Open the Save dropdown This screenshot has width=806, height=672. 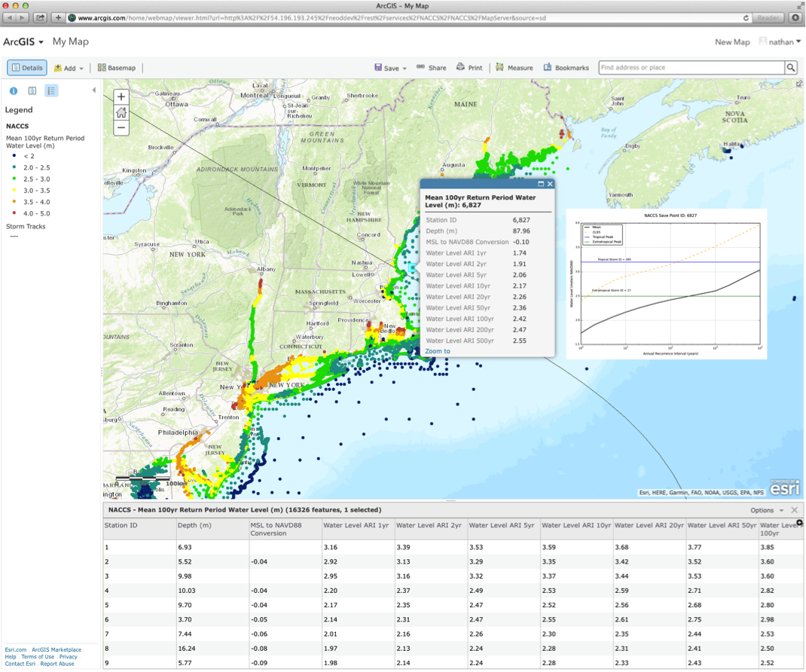coord(390,68)
